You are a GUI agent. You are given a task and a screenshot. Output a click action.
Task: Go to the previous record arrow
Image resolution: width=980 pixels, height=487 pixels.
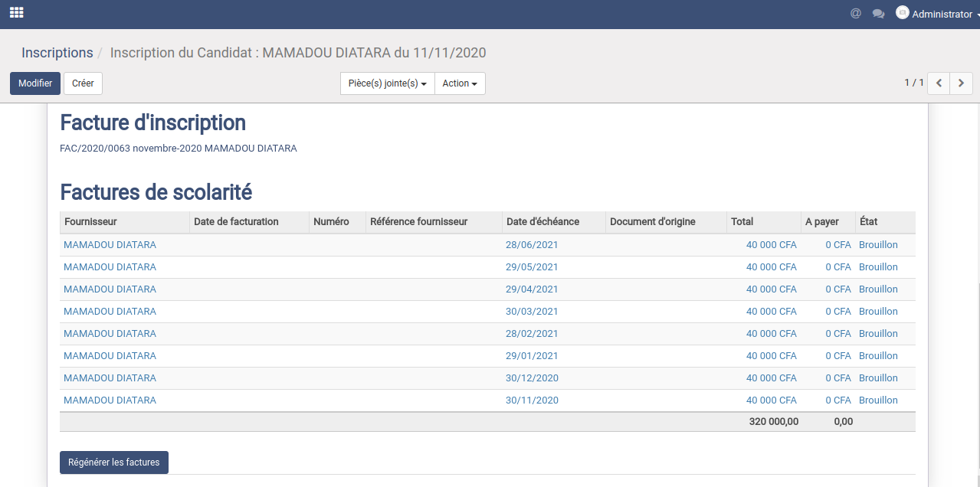pos(939,83)
